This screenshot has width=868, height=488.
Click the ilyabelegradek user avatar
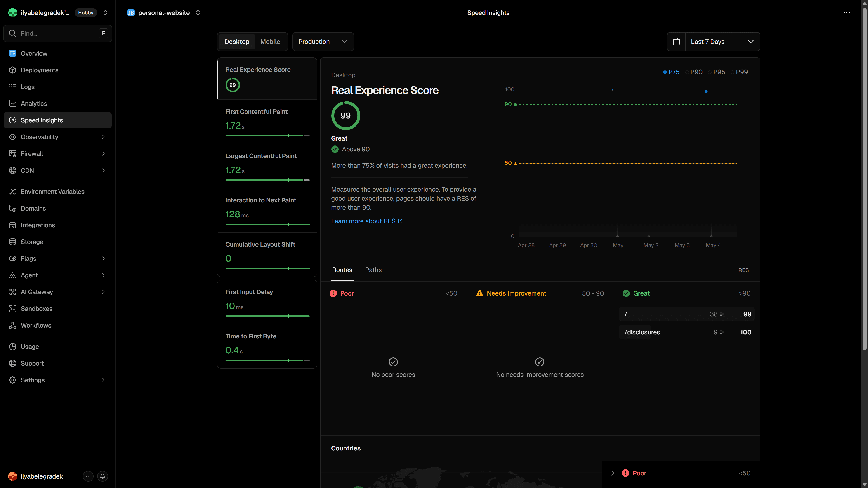click(x=12, y=476)
